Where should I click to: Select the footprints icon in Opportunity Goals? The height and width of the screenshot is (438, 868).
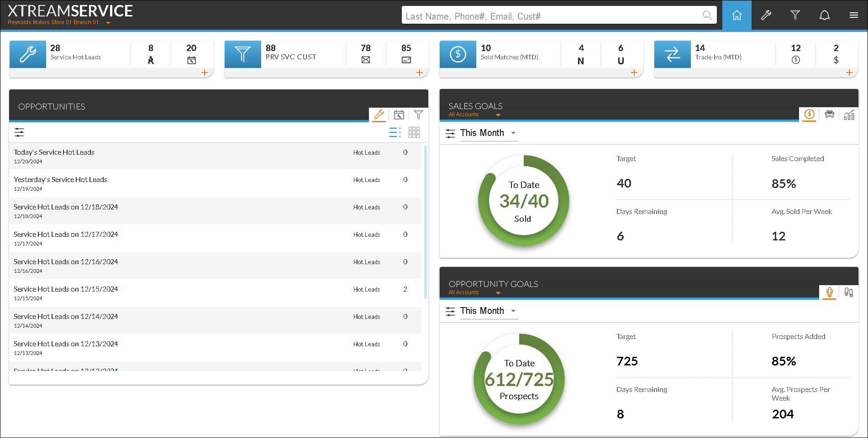pos(848,292)
